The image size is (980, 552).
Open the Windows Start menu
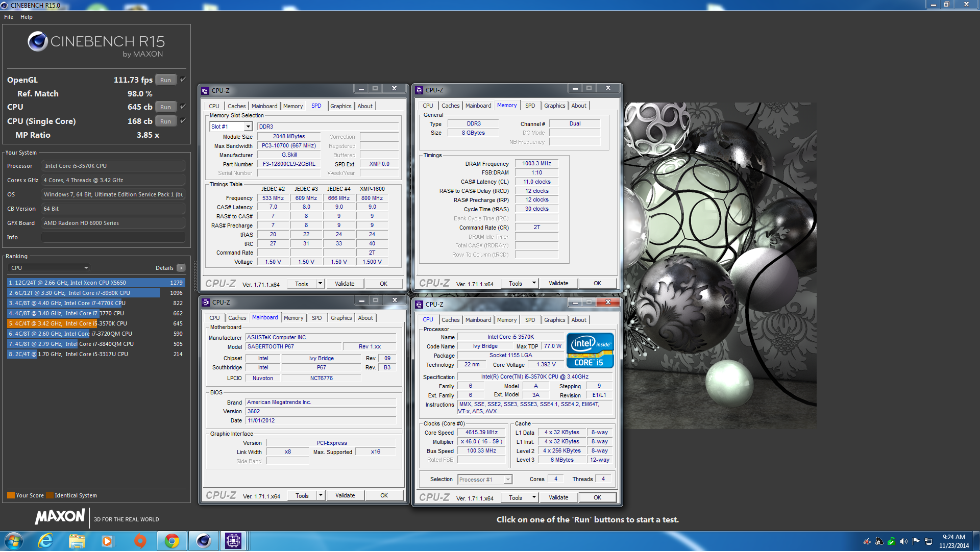[13, 541]
